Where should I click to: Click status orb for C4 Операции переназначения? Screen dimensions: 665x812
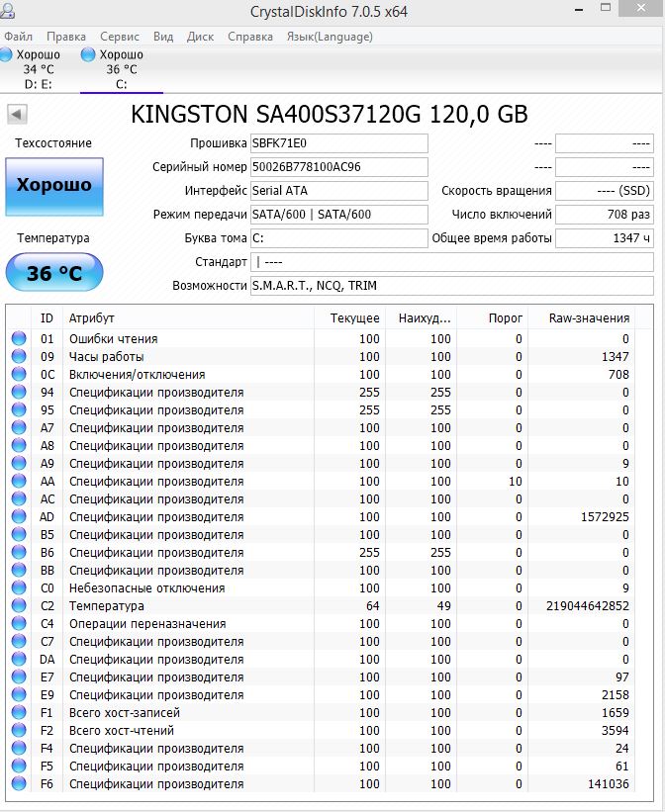pos(19,623)
